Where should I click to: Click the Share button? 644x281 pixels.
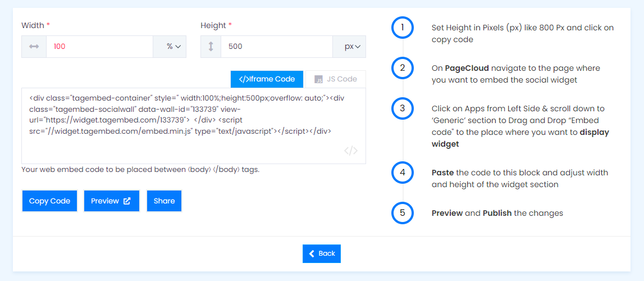tap(164, 201)
